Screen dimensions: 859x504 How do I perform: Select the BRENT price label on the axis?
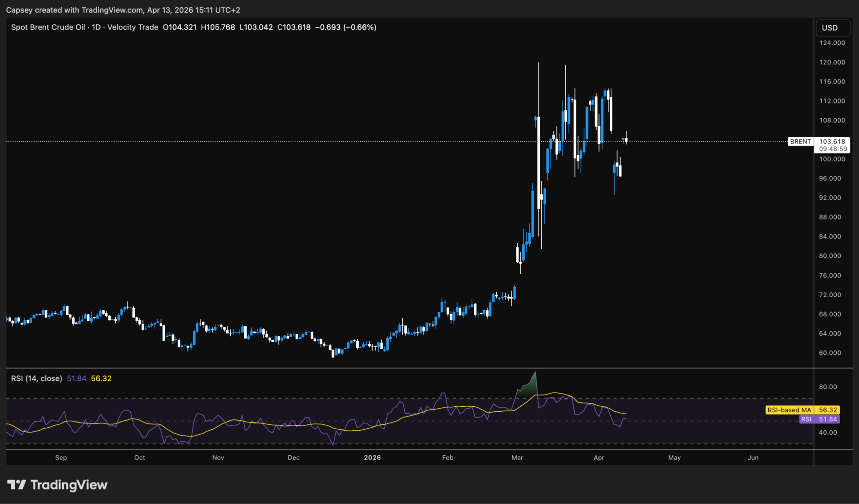(x=800, y=142)
